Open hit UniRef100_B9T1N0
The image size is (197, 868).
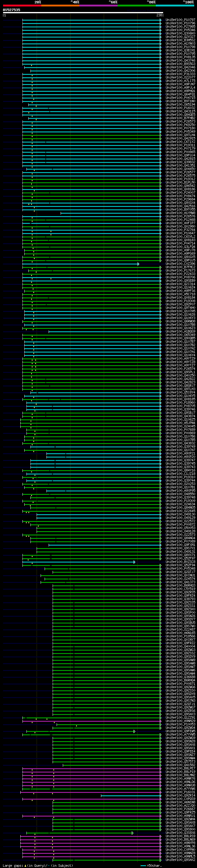180,101
